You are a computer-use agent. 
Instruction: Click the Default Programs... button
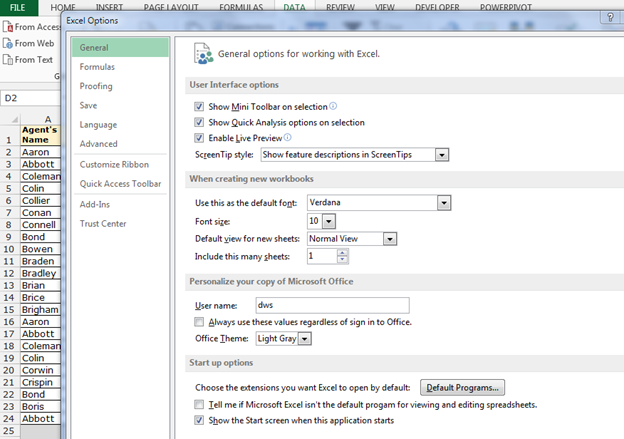[x=462, y=387]
